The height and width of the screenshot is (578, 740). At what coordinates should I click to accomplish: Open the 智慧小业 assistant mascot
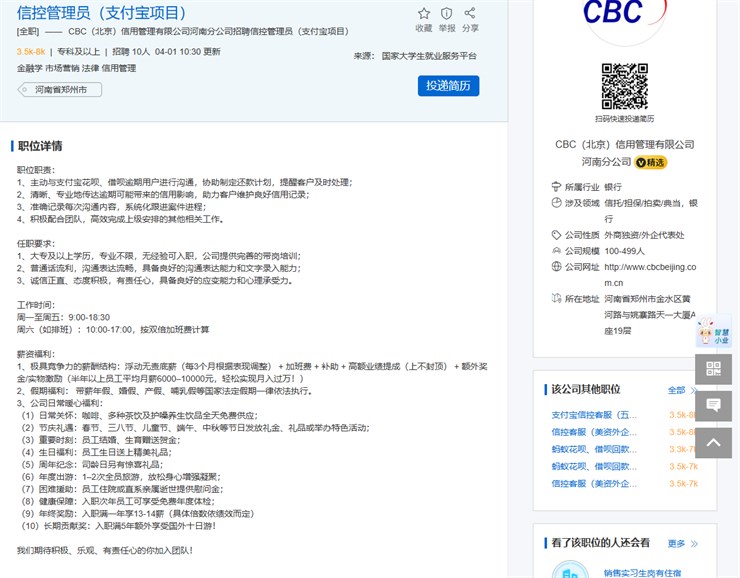pyautogui.click(x=713, y=331)
